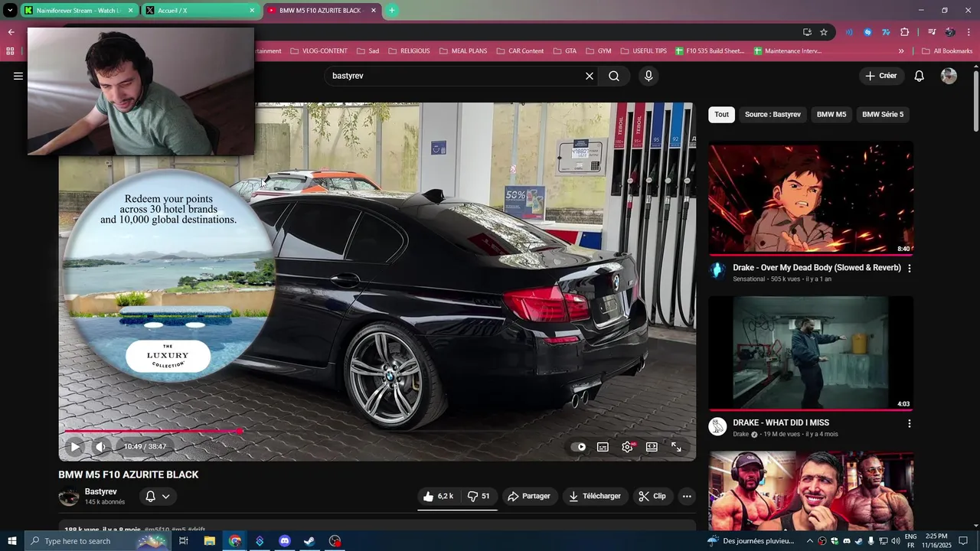Image resolution: width=980 pixels, height=551 pixels.
Task: Select the BMW Série 5 chip
Action: (x=883, y=115)
